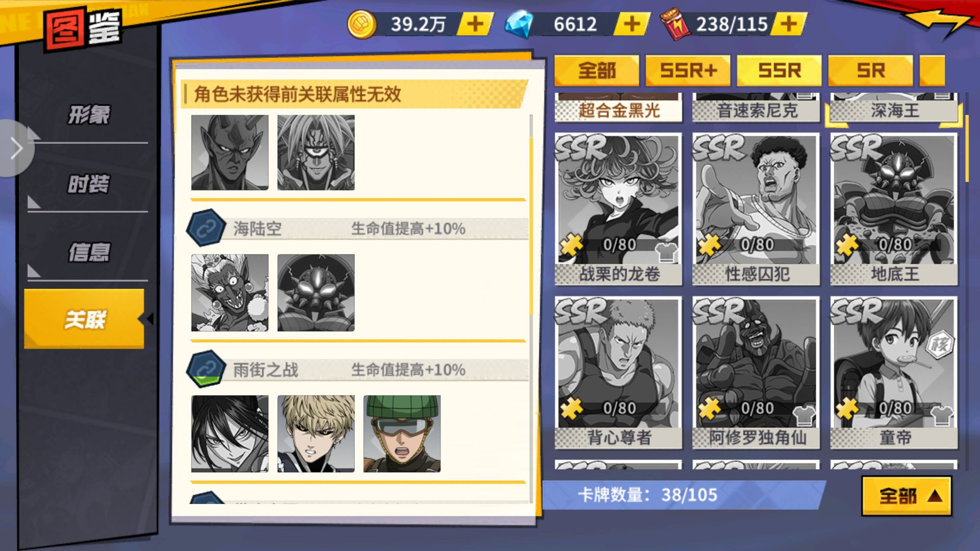
Task: Click the shirt icon on 战栗的龙卷 card
Action: pyautogui.click(x=666, y=251)
